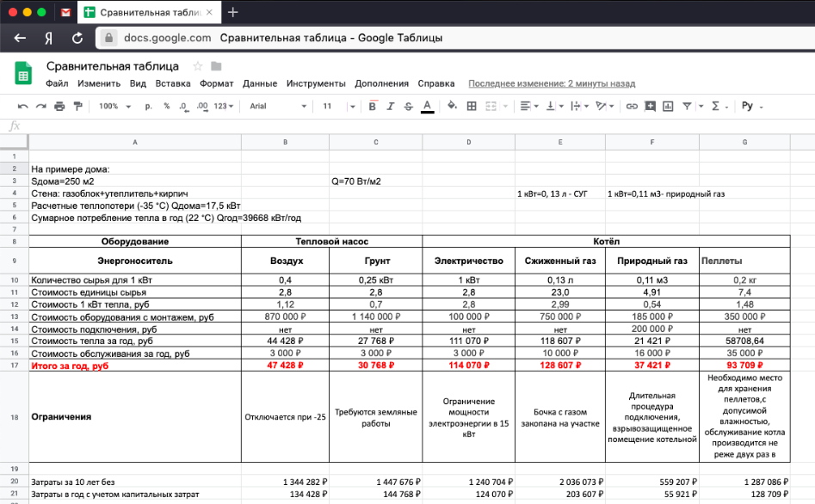Click the browser address bar
Viewport: 815px width, 504px height.
[x=457, y=38]
